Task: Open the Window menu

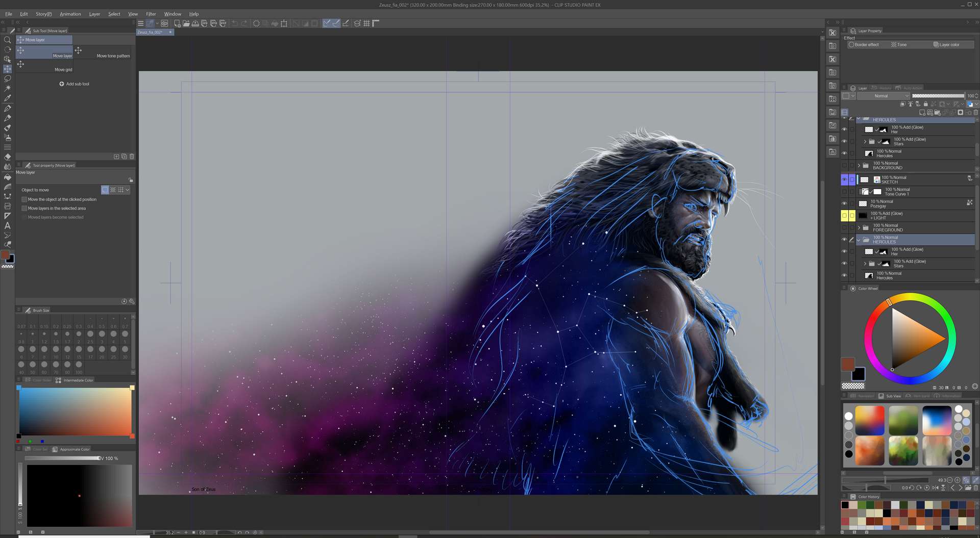Action: 173,14
